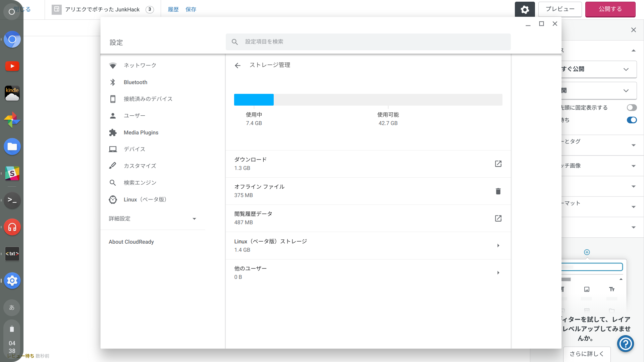The image size is (644, 362).
Task: Select Bluetooth in the settings sidebar
Action: [x=135, y=82]
